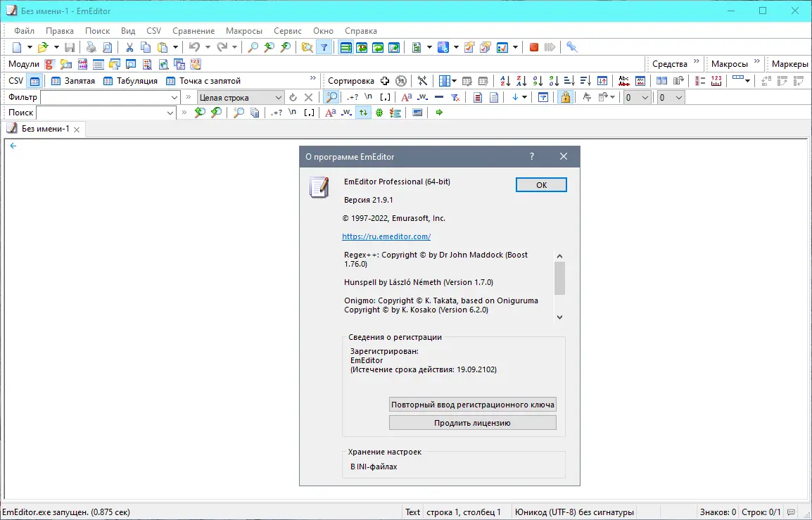
Task: Click the 'Запятая' CSV button
Action: (x=73, y=81)
